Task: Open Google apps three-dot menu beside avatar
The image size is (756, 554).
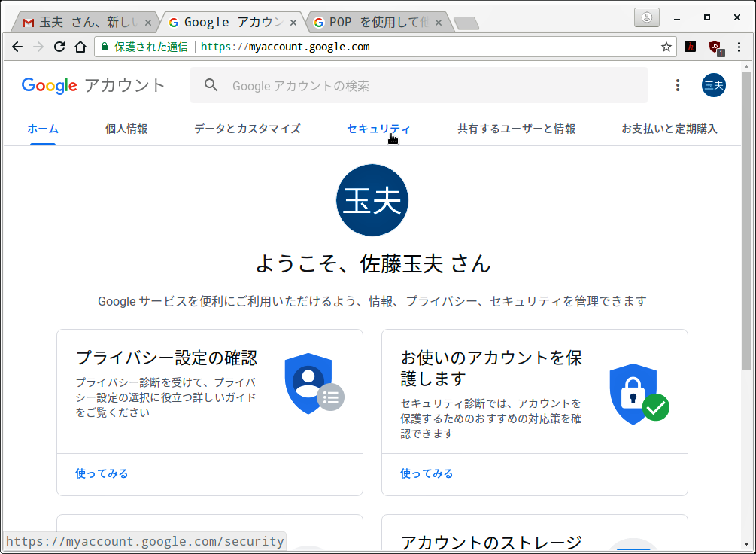Action: 678,85
